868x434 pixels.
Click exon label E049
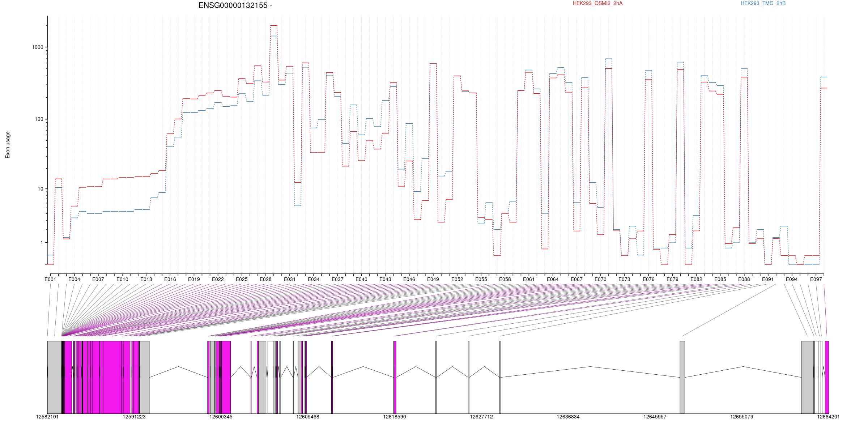click(x=433, y=279)
